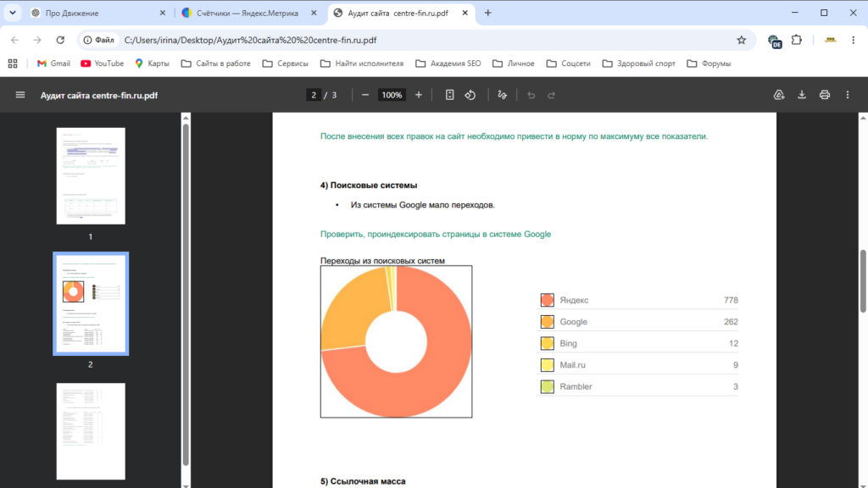Image resolution: width=868 pixels, height=488 pixels.
Task: Close the Аудит сайта PDF tab
Action: pyautogui.click(x=465, y=13)
